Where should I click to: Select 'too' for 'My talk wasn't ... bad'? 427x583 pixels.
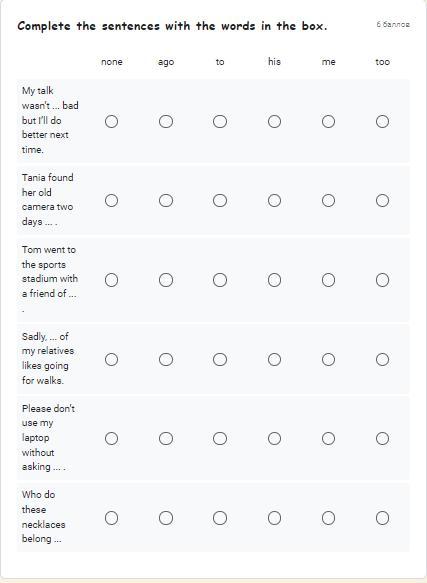tap(382, 121)
